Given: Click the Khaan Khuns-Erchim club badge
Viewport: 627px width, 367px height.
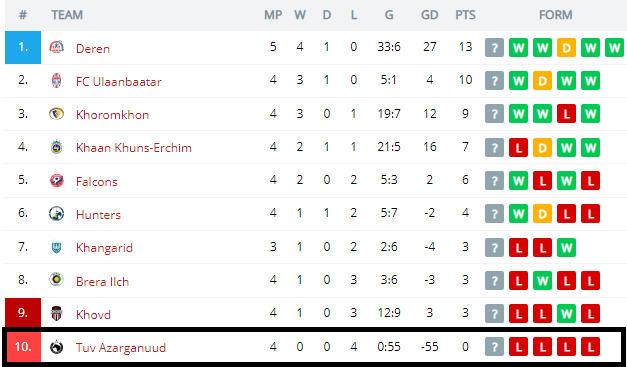Looking at the screenshot, I should pos(56,147).
